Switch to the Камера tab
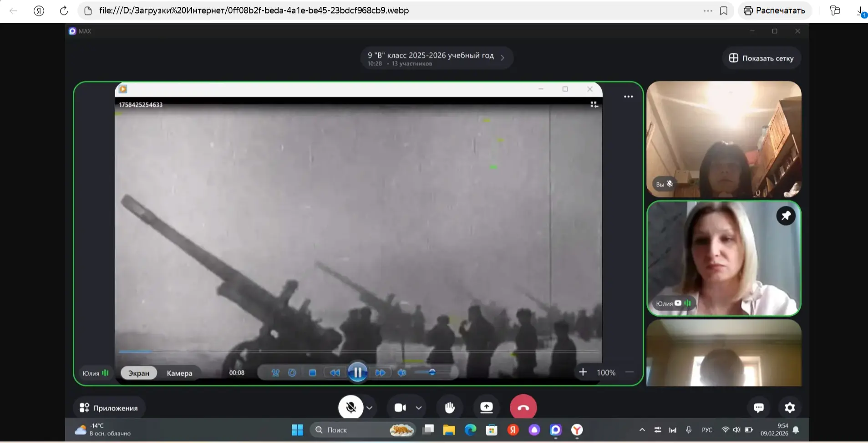The height and width of the screenshot is (443, 868). (179, 373)
